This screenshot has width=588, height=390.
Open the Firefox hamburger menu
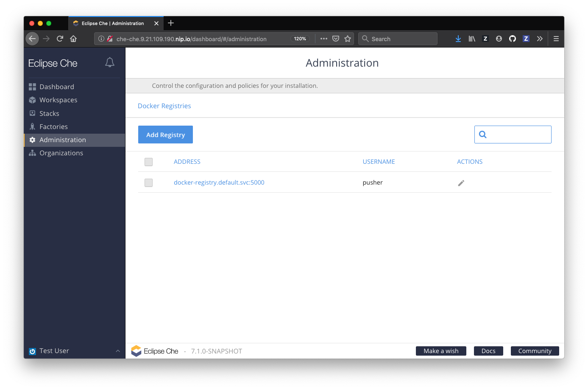click(556, 39)
